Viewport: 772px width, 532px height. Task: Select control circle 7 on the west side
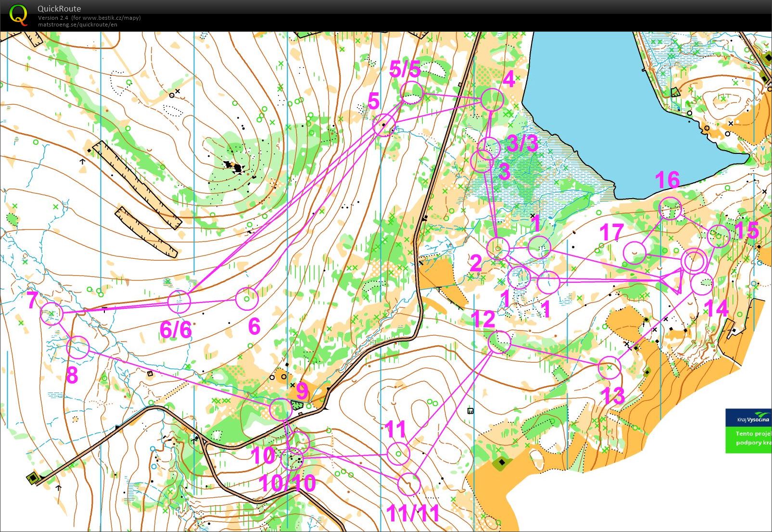pos(52,314)
